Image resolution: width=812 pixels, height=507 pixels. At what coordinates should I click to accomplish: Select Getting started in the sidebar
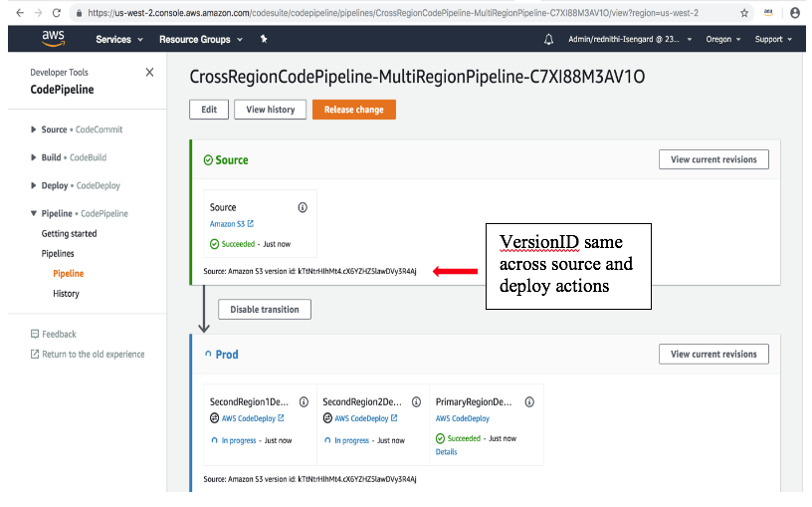[x=69, y=234]
